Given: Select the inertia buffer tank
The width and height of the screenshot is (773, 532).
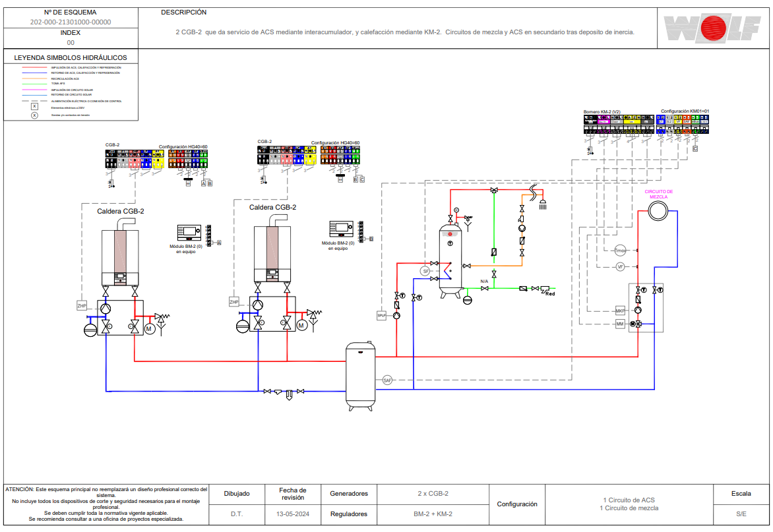Looking at the screenshot, I should [360, 376].
